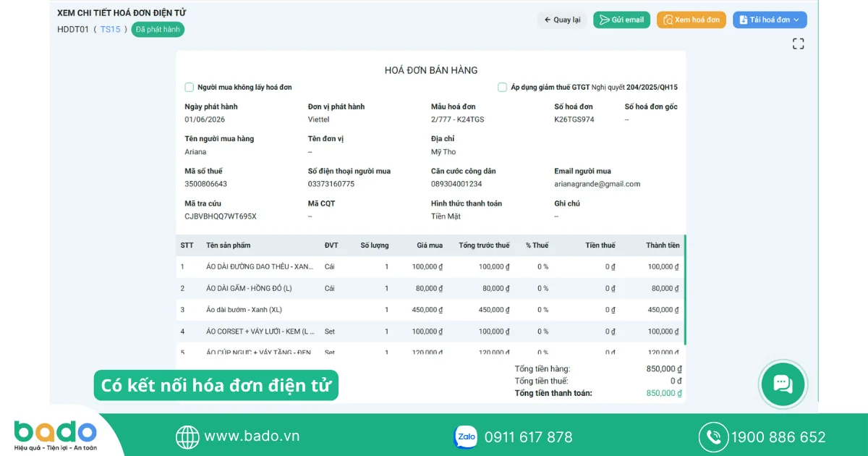Click the globe website icon
The width and height of the screenshot is (868, 456).
187,436
